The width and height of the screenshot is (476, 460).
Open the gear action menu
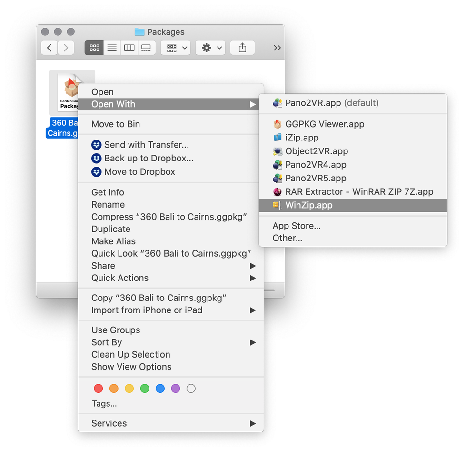pos(210,48)
